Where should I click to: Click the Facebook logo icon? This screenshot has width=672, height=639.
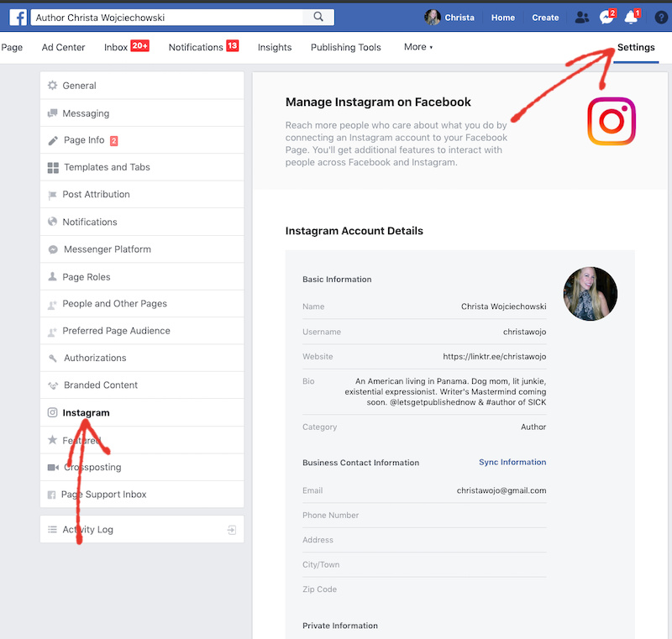[x=18, y=17]
